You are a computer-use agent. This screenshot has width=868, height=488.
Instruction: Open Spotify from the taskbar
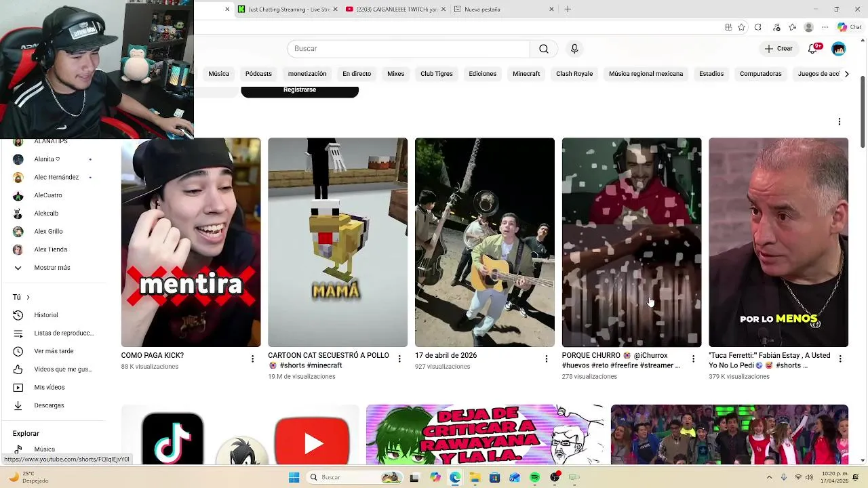point(534,477)
